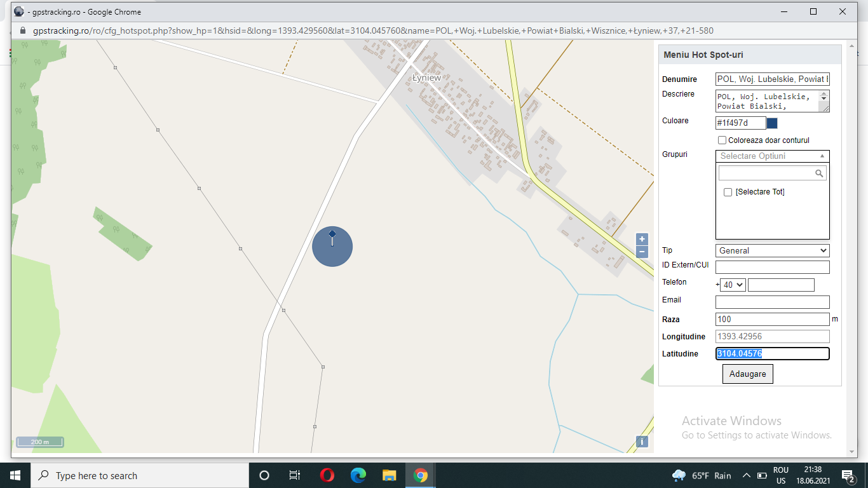Image resolution: width=868 pixels, height=488 pixels.
Task: Click the map info attribution icon
Action: click(642, 442)
